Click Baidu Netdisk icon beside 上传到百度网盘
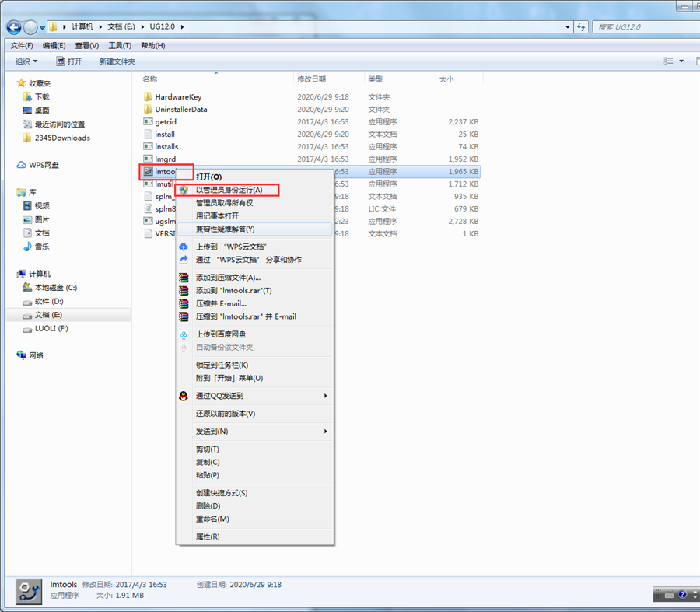700x612 pixels. (184, 334)
